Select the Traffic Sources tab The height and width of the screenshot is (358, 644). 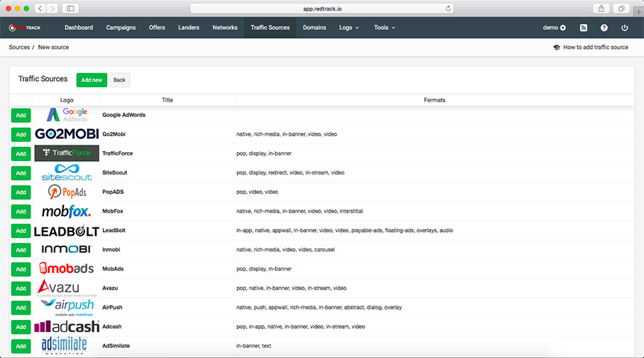271,28
